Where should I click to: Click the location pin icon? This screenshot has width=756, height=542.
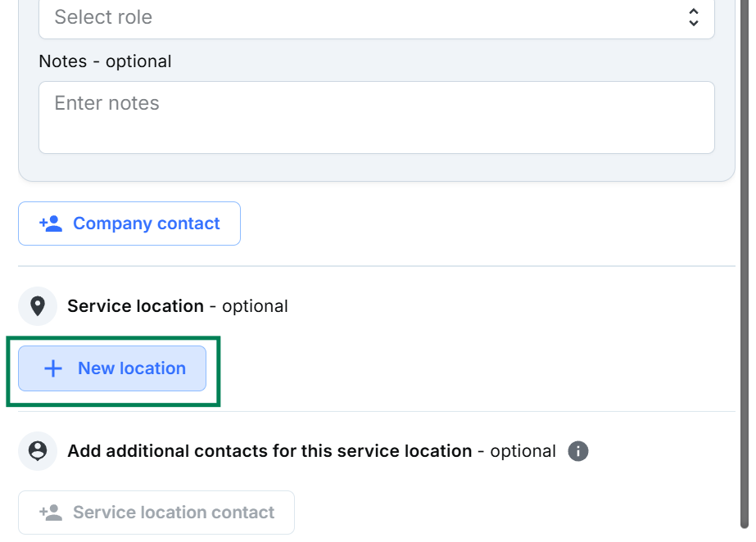click(37, 306)
